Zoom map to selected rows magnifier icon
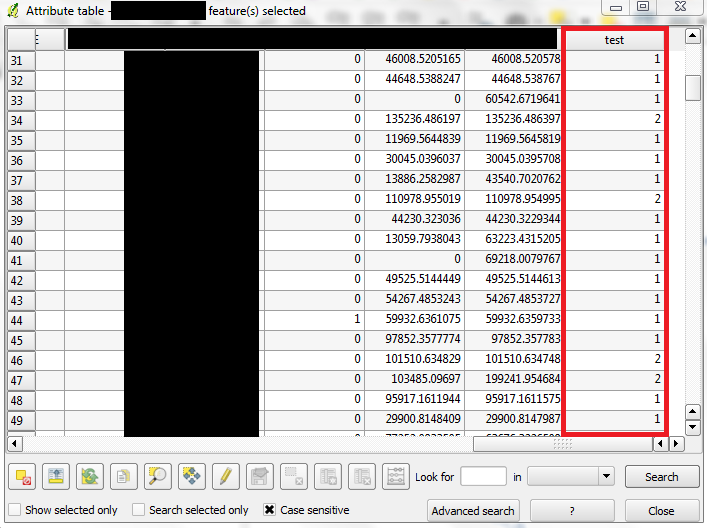This screenshot has height=528, width=707. pyautogui.click(x=157, y=477)
